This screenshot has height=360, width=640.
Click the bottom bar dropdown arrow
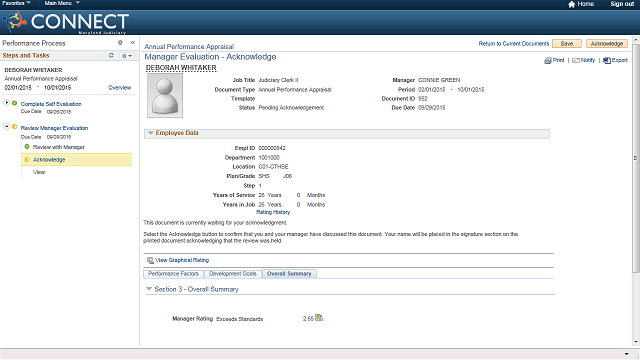point(627,354)
